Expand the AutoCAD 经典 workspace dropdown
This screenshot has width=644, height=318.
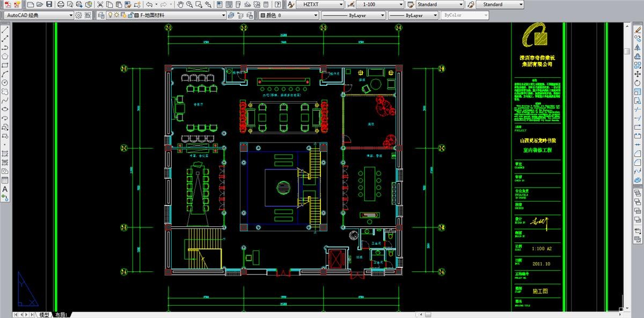[71, 16]
